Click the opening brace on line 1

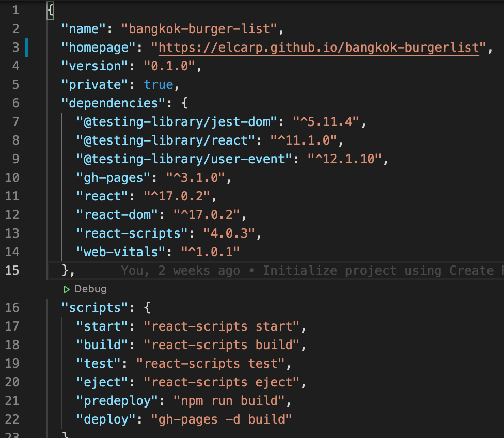(x=49, y=10)
